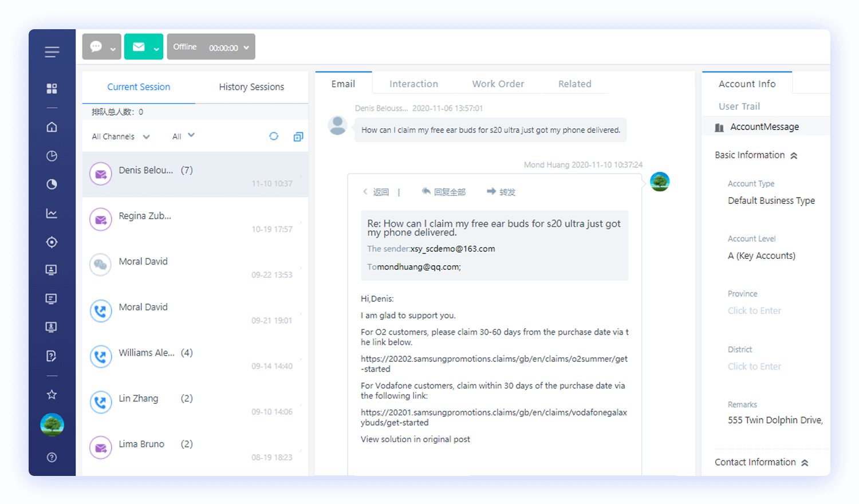
Task: Click the user avatar in the sidebar
Action: [x=52, y=425]
